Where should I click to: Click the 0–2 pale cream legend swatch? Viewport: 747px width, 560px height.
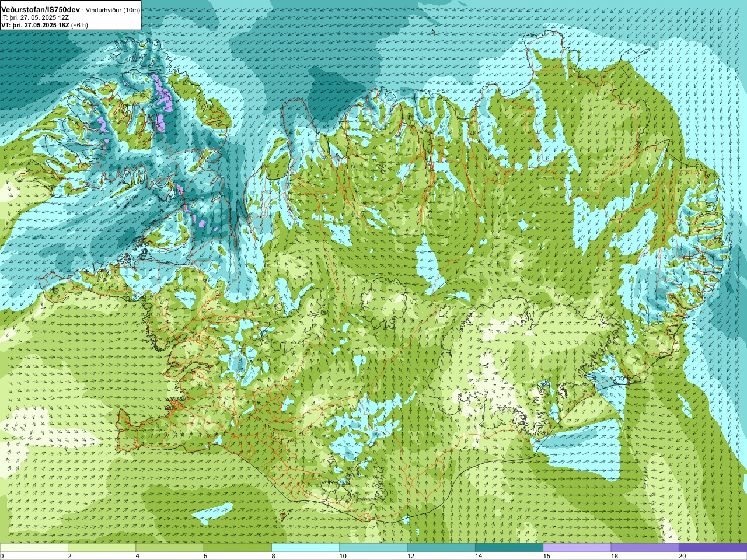pos(34,547)
